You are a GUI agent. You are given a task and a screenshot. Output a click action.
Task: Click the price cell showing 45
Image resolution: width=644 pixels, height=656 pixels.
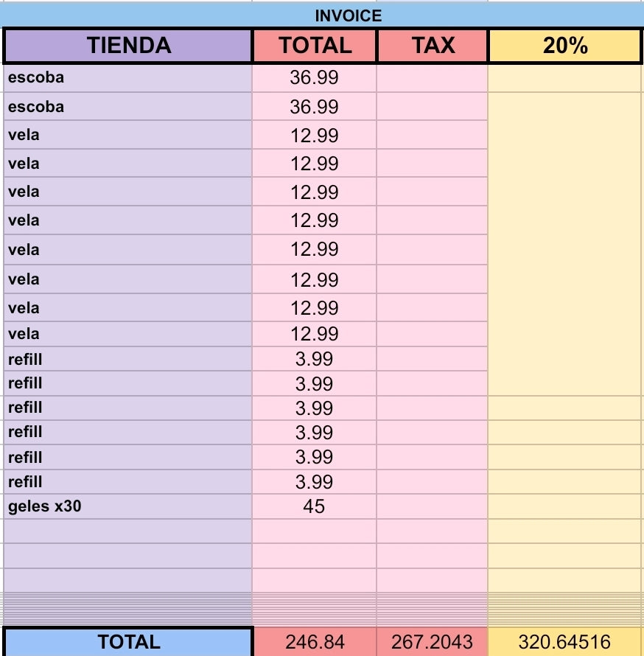point(315,506)
